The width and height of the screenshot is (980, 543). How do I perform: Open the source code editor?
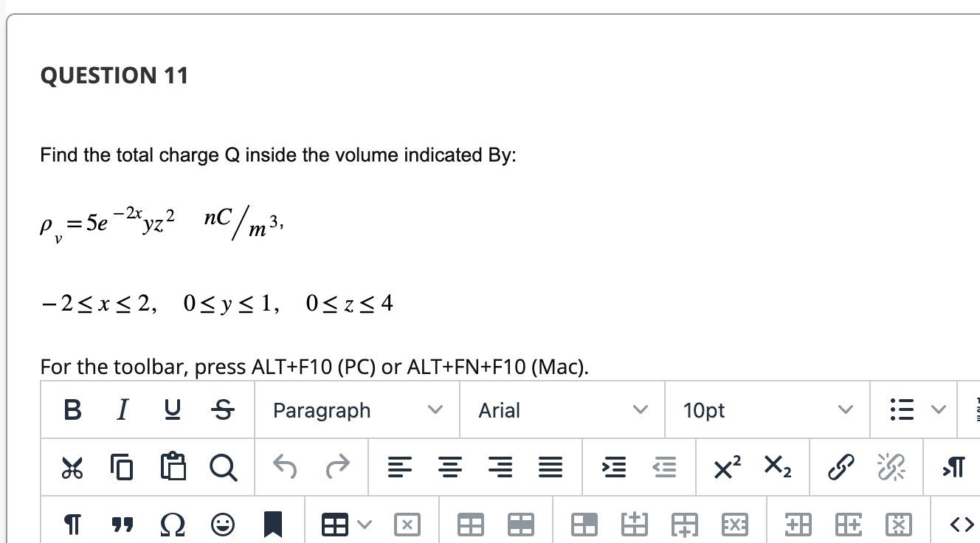click(962, 525)
